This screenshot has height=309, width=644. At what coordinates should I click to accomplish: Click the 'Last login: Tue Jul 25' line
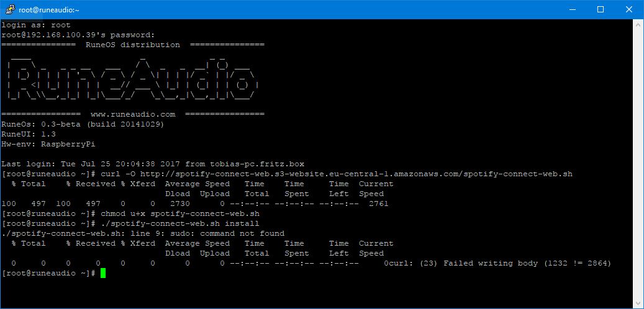153,164
